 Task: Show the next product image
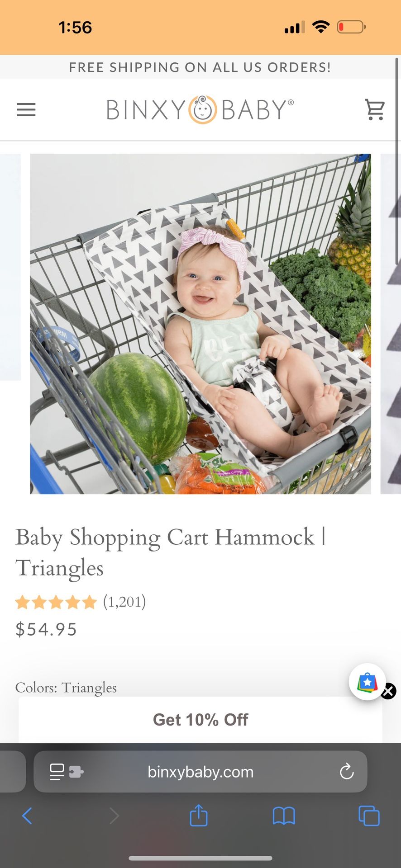[390, 324]
